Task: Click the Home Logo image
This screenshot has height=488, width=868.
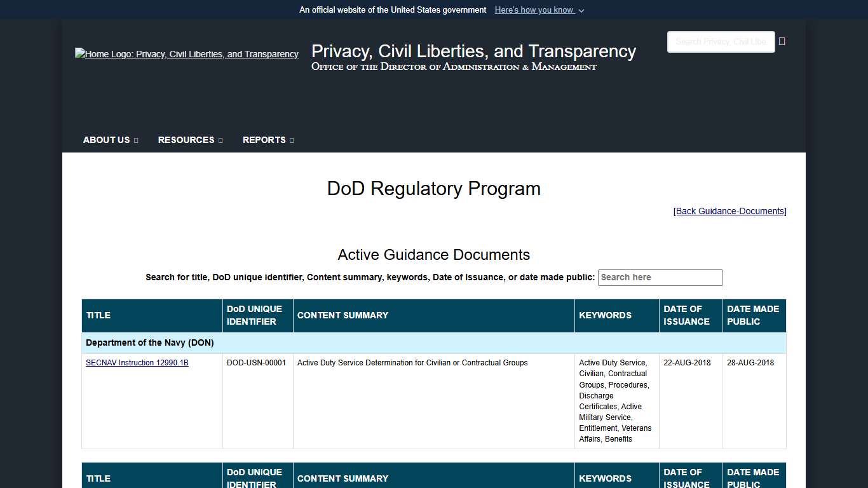Action: (187, 54)
